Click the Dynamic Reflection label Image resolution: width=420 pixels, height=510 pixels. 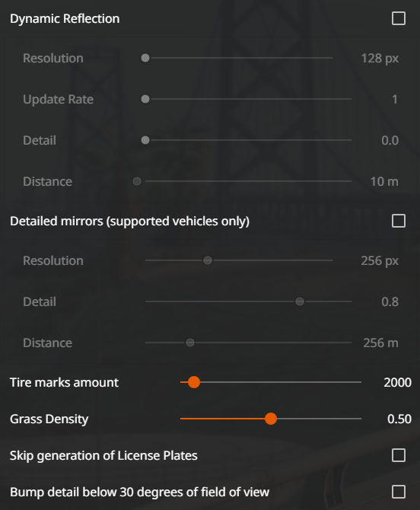[x=65, y=19]
